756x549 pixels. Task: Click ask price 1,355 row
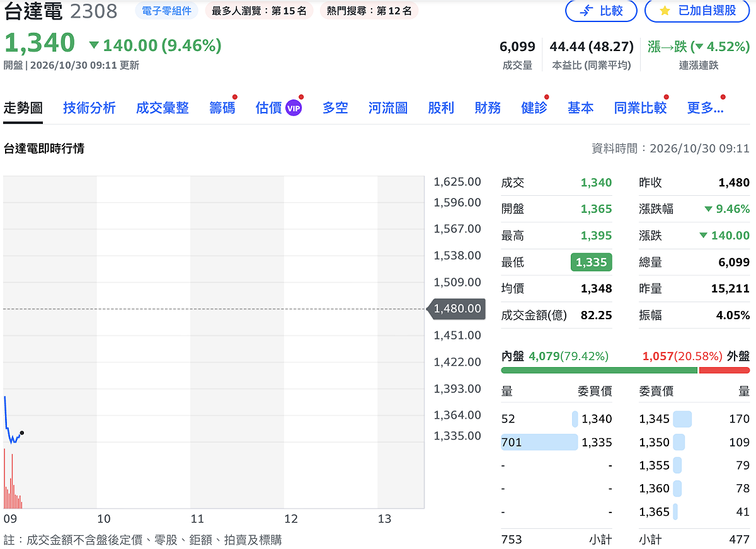(x=694, y=465)
